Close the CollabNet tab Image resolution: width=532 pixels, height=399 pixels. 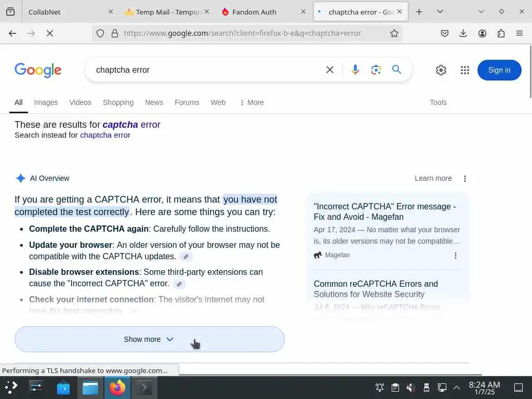point(111,12)
